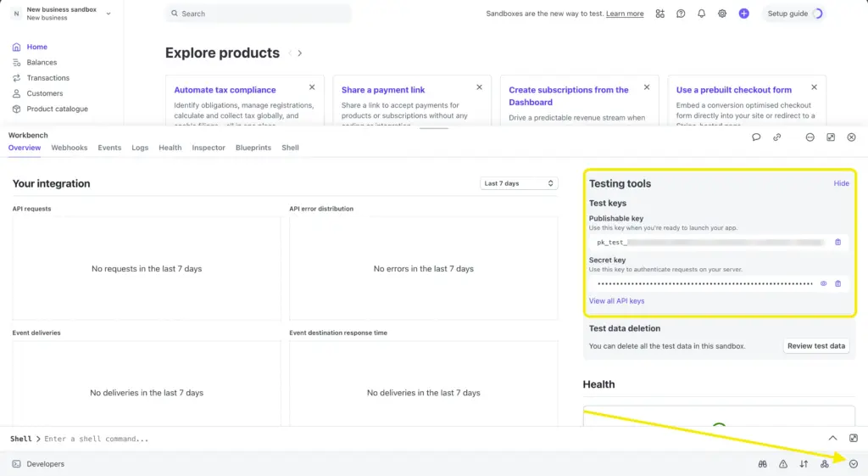Click the Transactions icon in sidebar
Viewport: 868px width, 476px height.
[17, 78]
